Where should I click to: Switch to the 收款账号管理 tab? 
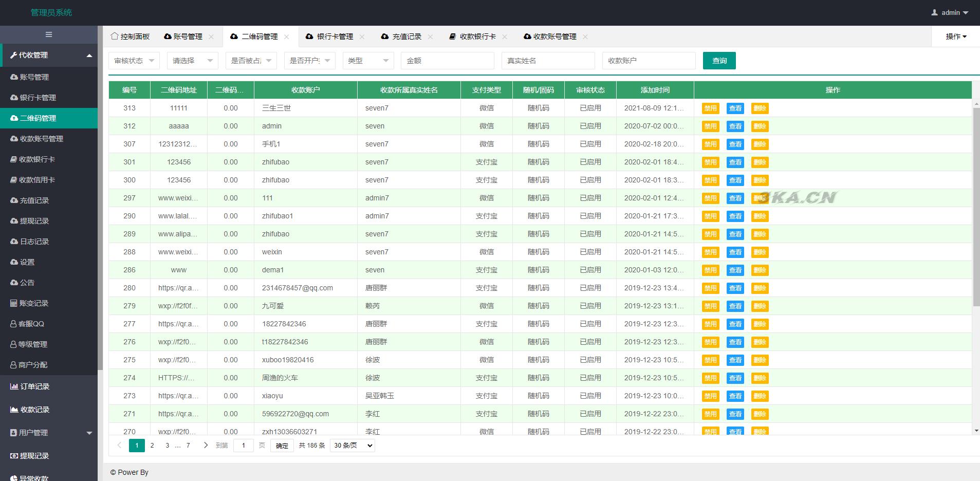coord(555,36)
